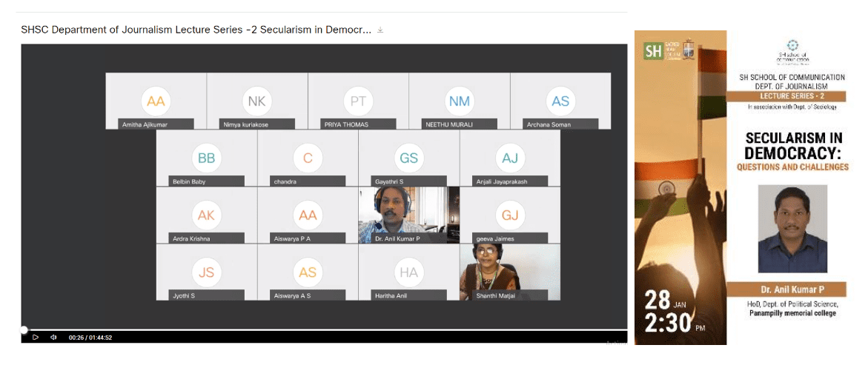
Task: Click the AJ avatar for Anjali Jayaprakash
Action: [509, 158]
